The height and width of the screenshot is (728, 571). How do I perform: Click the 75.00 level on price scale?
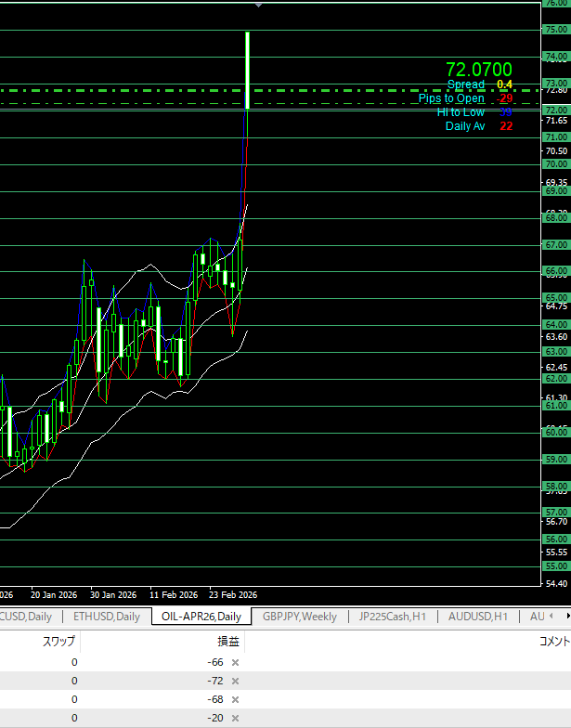click(x=555, y=30)
